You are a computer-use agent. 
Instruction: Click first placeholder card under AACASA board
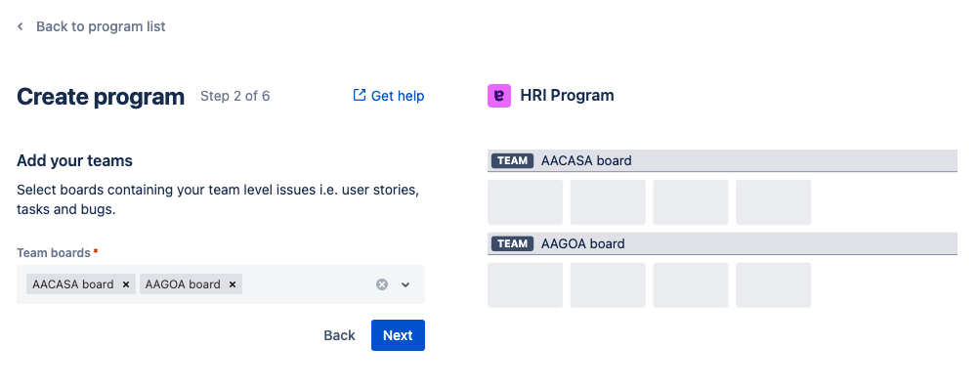click(525, 202)
